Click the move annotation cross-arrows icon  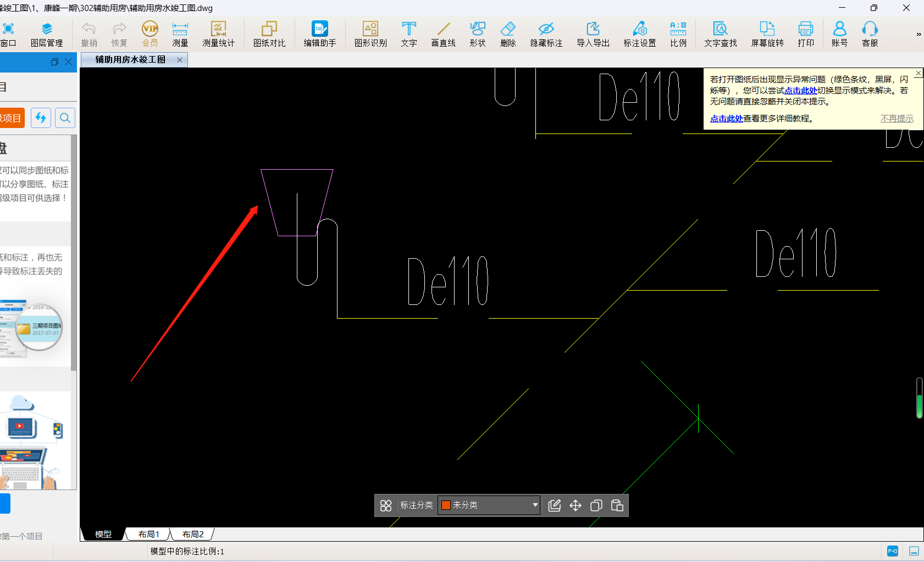click(576, 505)
